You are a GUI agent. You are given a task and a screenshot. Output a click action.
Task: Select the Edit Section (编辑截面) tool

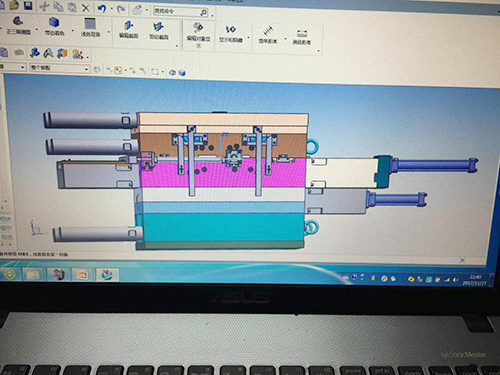coord(128,30)
